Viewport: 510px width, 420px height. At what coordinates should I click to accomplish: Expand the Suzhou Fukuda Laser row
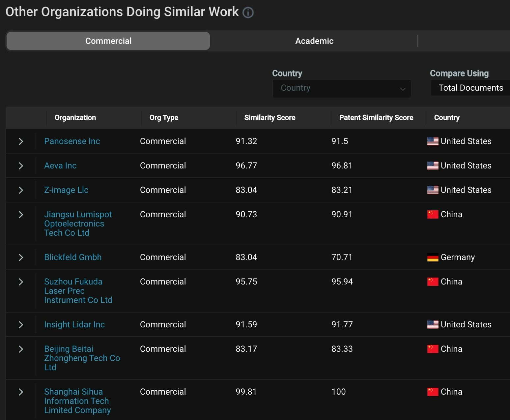point(21,282)
